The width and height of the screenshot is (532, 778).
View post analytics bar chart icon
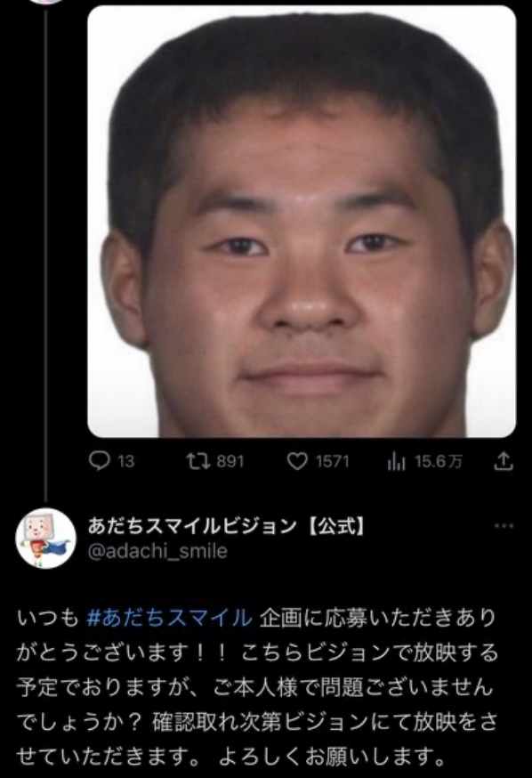(x=397, y=462)
